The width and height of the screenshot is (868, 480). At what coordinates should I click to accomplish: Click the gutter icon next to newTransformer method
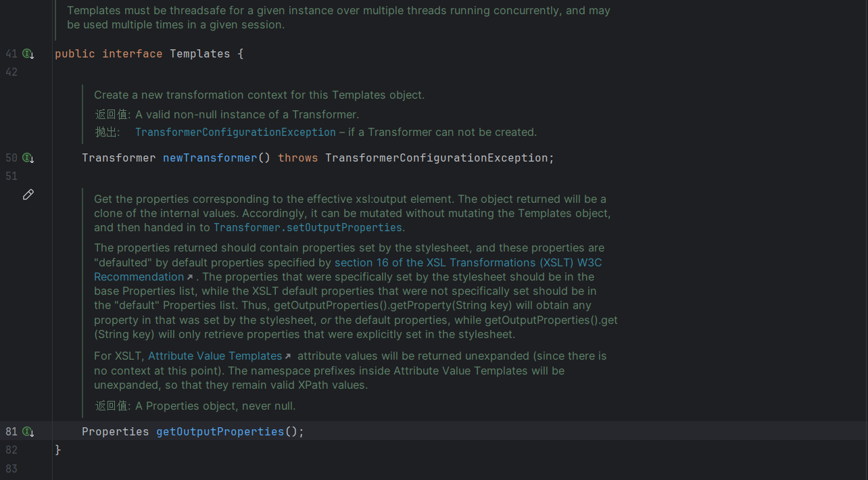coord(28,158)
